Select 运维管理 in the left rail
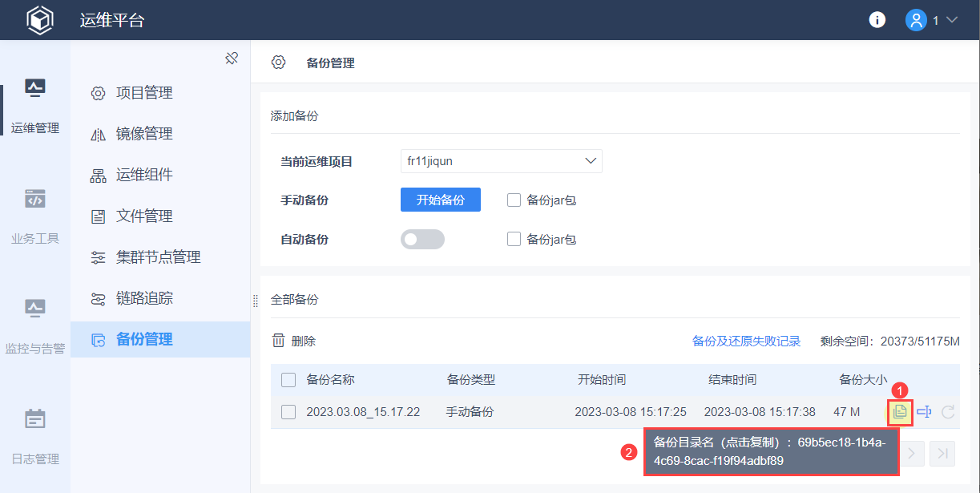This screenshot has height=493, width=980. (x=35, y=106)
